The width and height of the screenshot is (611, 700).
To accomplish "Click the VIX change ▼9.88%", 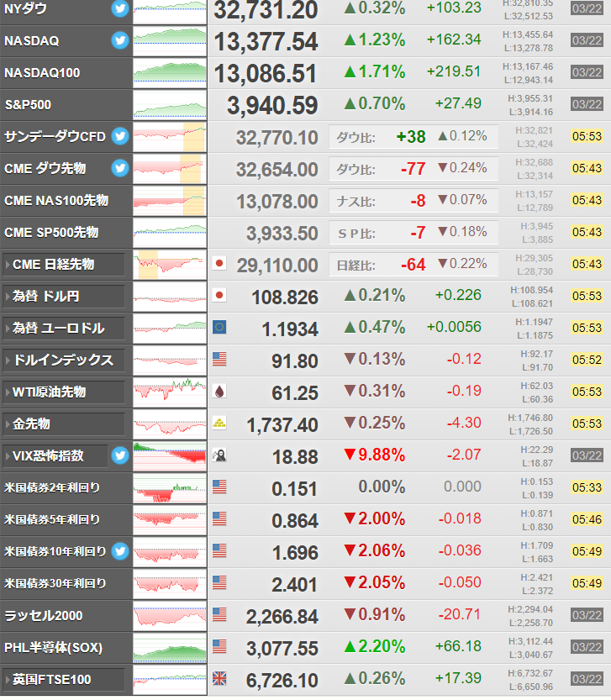I will point(375,455).
